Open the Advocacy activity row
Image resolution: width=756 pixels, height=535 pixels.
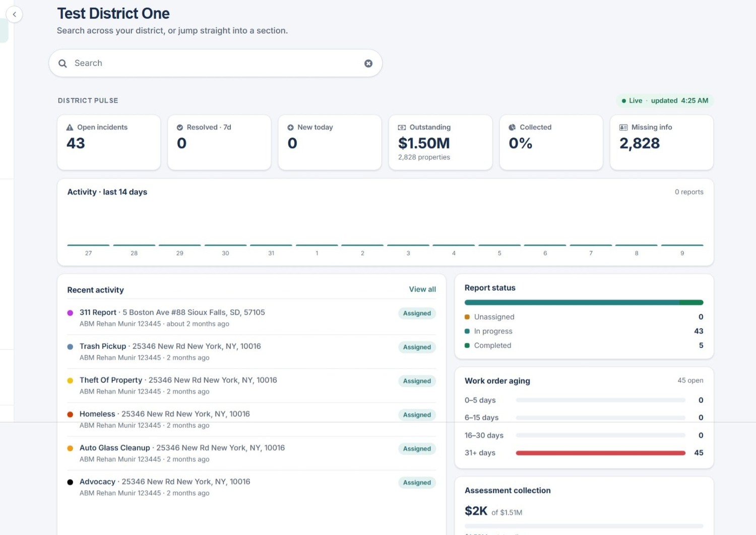pyautogui.click(x=251, y=487)
